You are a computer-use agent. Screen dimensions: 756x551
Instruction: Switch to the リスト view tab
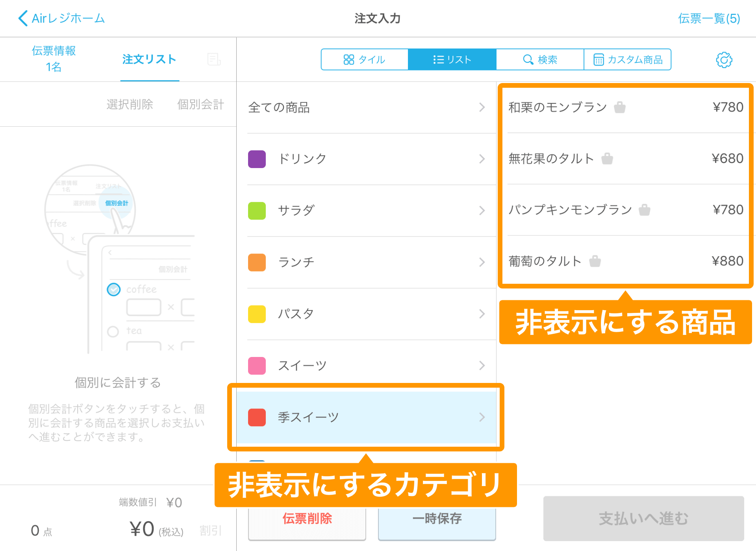(452, 59)
